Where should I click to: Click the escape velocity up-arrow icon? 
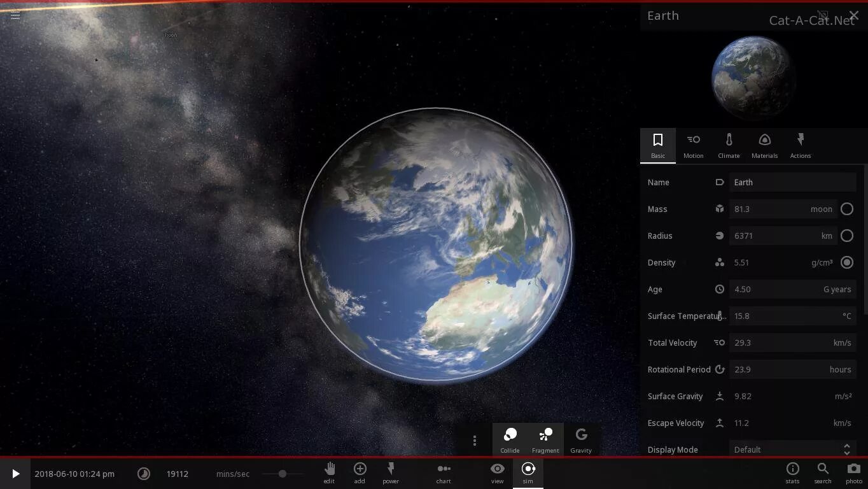pos(720,423)
